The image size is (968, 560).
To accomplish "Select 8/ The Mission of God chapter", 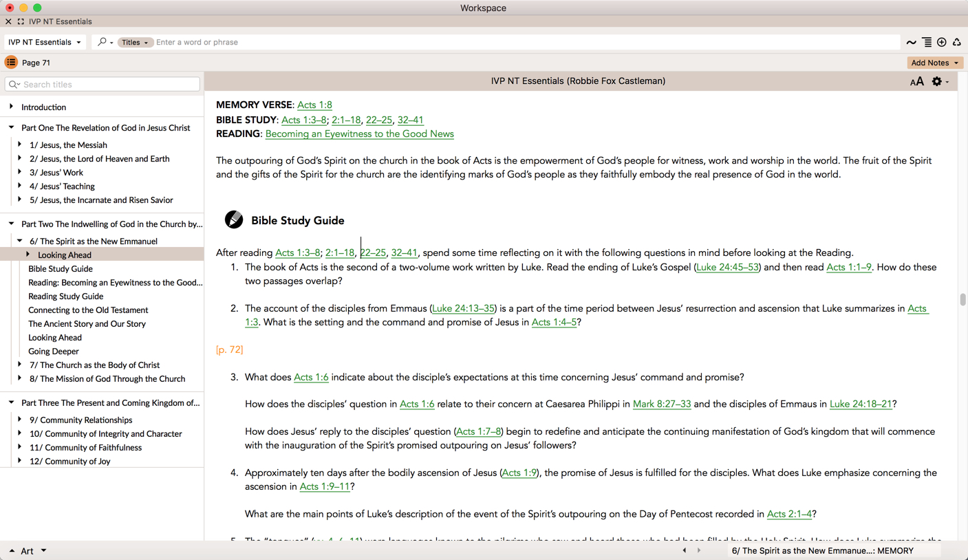I will [107, 378].
